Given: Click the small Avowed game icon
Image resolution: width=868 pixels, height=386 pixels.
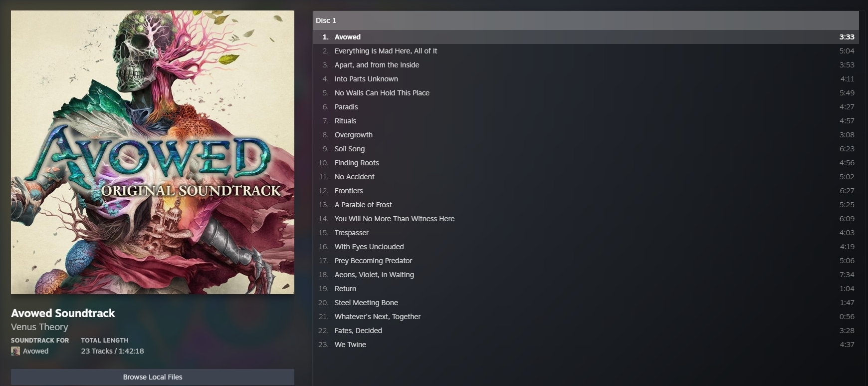Looking at the screenshot, I should coord(15,351).
